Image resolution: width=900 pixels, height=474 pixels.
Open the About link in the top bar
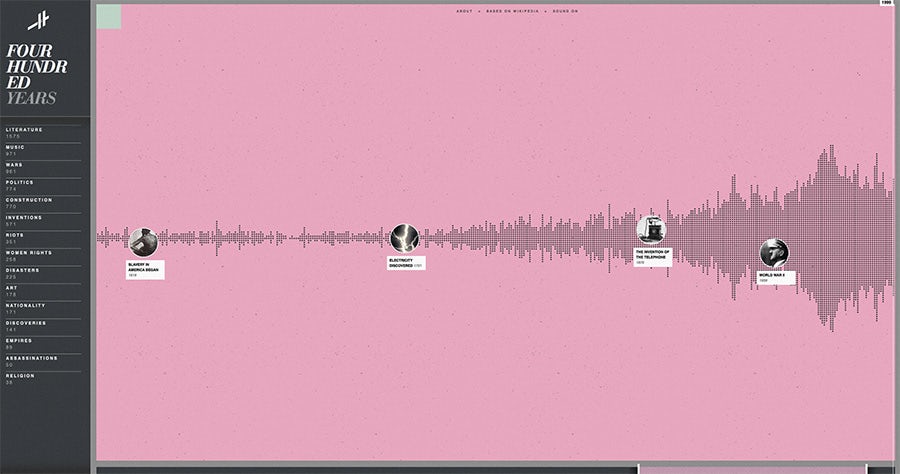coord(464,11)
